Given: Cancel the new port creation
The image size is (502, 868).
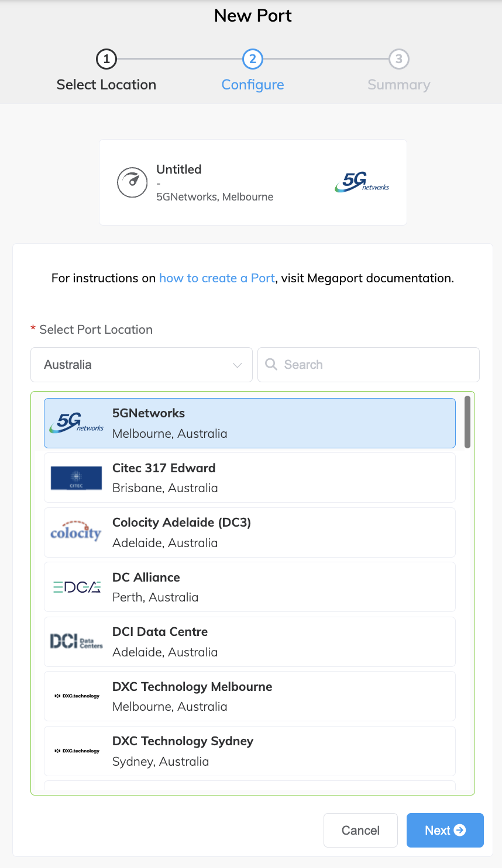Looking at the screenshot, I should click(360, 830).
